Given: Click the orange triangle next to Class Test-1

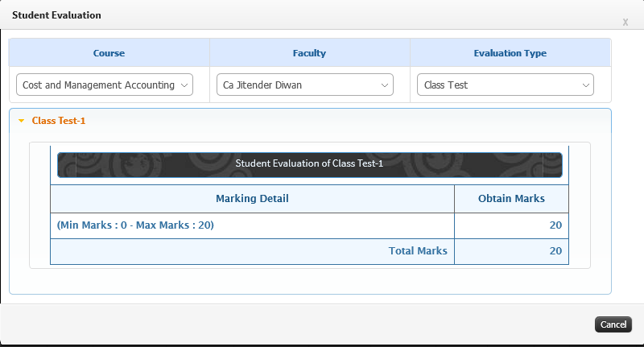Looking at the screenshot, I should [22, 121].
